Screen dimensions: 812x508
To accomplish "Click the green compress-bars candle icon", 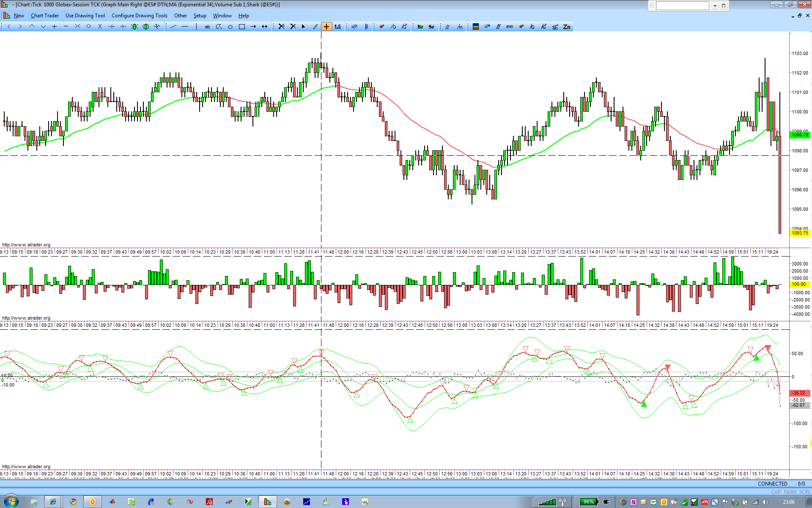I will 134,27.
